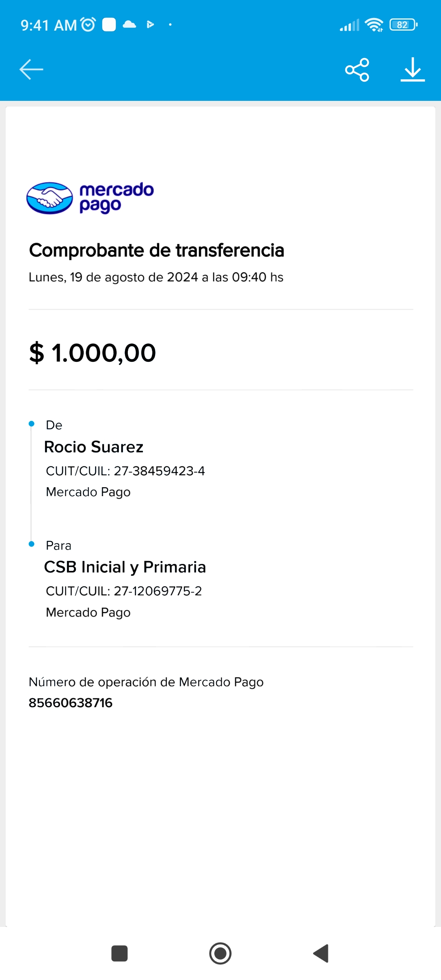Screen dimensions: 441x980
Task: Tap the Wi-Fi status icon
Action: (374, 25)
